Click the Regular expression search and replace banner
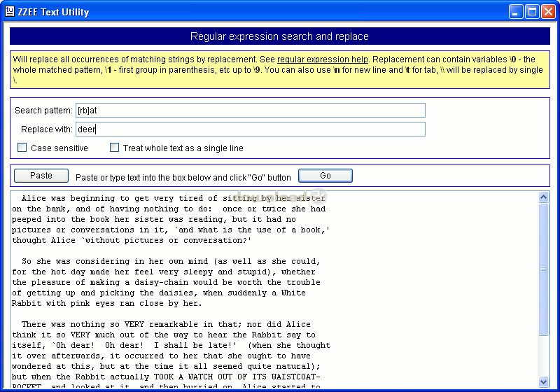The image size is (560, 392). point(279,36)
